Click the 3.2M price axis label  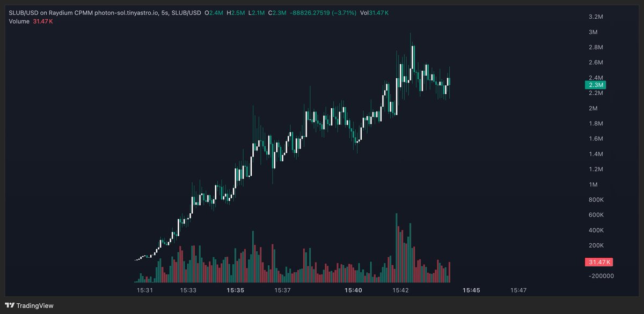[x=596, y=17]
